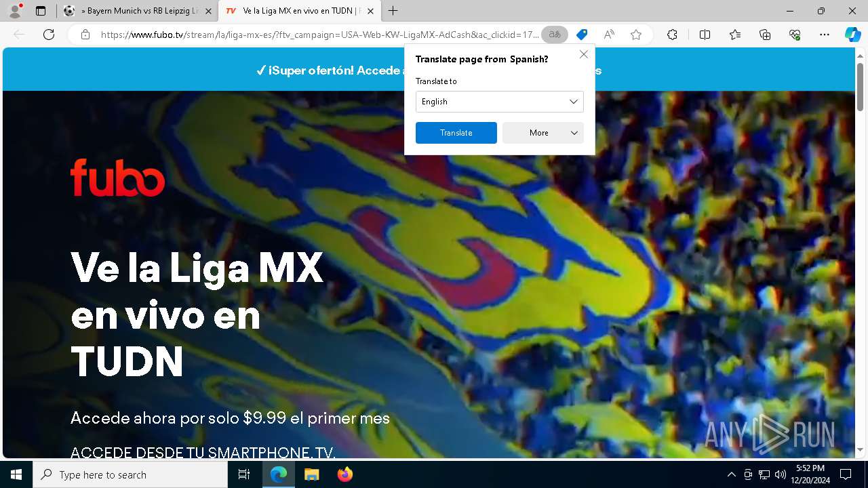Expand the Translate to English dropdown
Viewport: 868px width, 488px height.
pyautogui.click(x=500, y=102)
